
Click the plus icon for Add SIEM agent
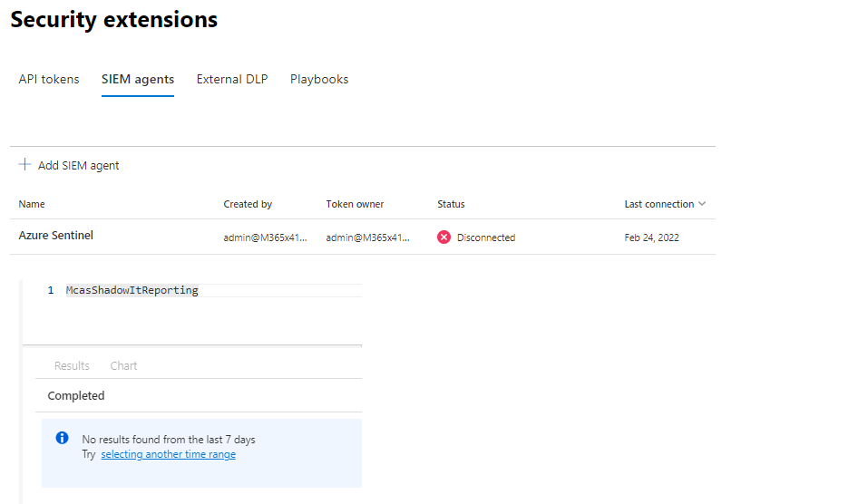click(x=24, y=165)
